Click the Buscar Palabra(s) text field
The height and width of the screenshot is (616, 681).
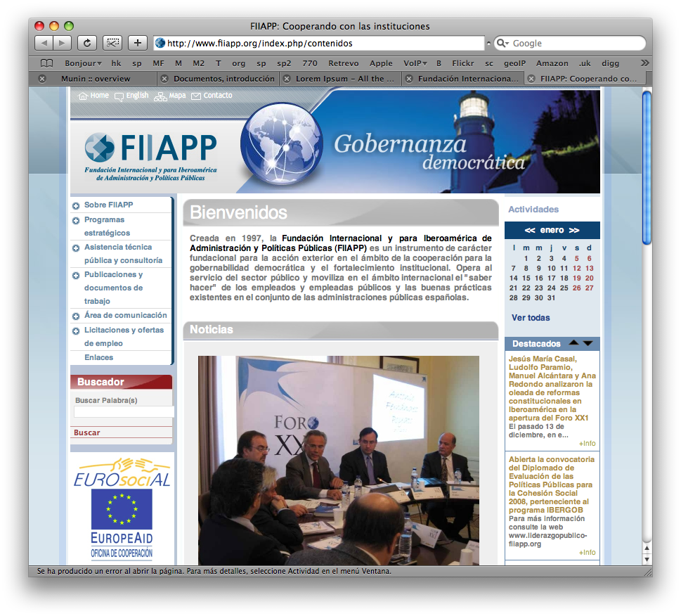tap(124, 412)
